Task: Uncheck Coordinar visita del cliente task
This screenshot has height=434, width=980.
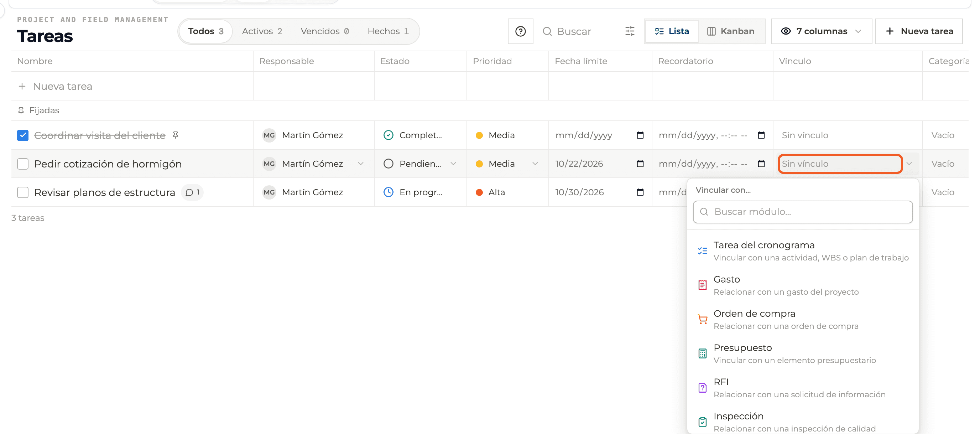Action: (23, 135)
